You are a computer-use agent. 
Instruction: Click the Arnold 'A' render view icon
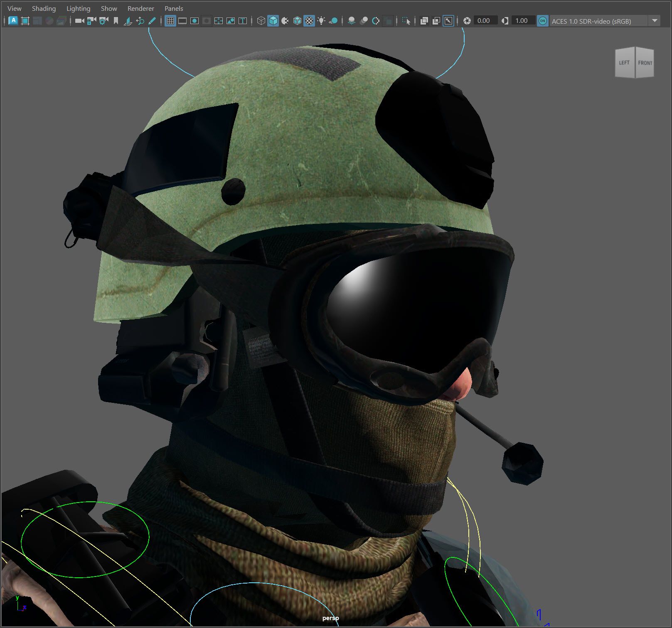click(x=13, y=20)
